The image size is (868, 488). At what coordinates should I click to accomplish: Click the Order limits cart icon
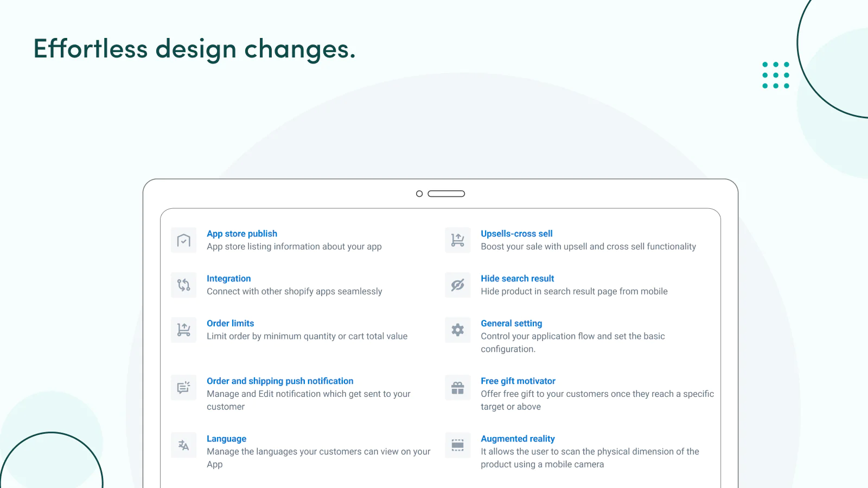pyautogui.click(x=184, y=330)
